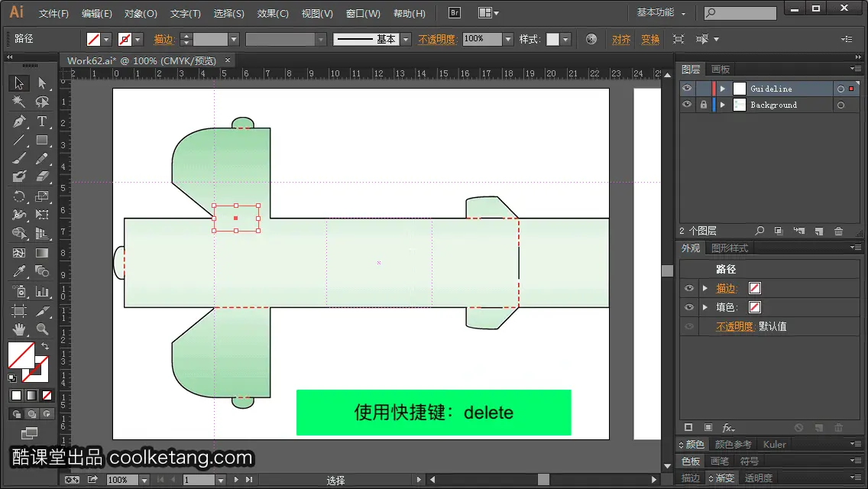The width and height of the screenshot is (868, 489).
Task: Open Adobe Bridge via Br icon
Action: pyautogui.click(x=455, y=12)
